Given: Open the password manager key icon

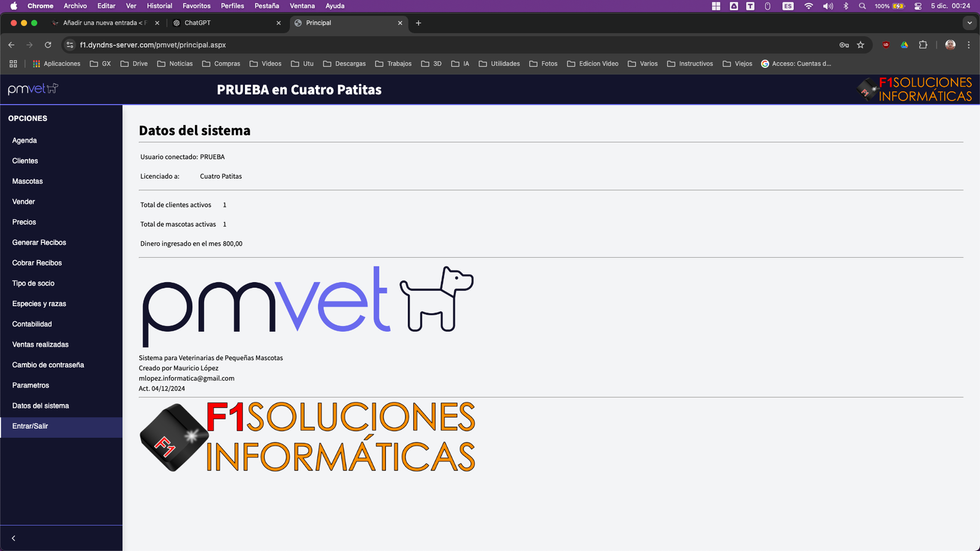Looking at the screenshot, I should [x=844, y=45].
